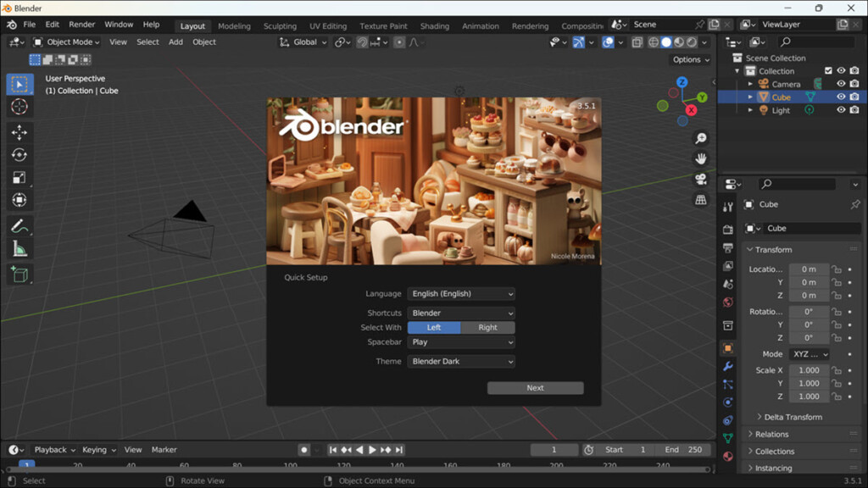Select the Rotate tool

click(19, 155)
